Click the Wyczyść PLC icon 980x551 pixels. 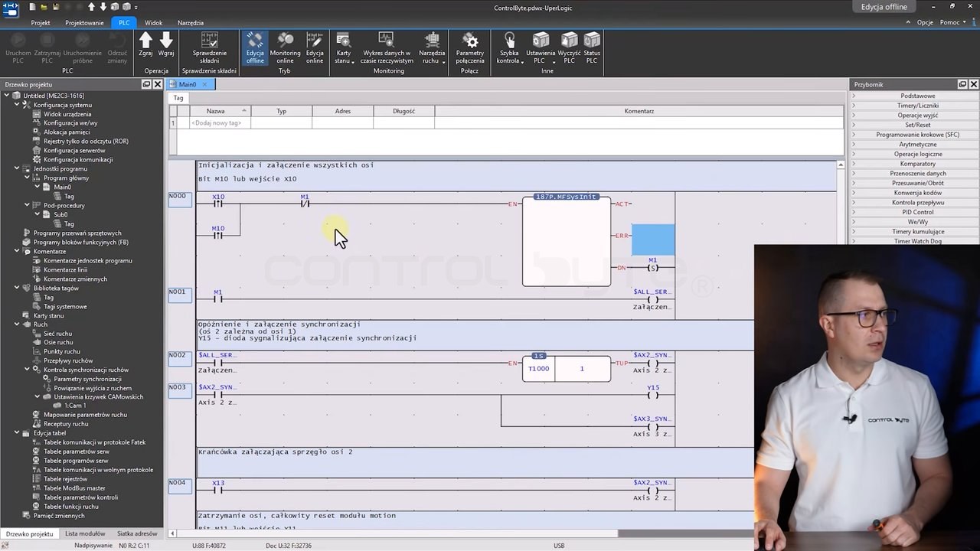[569, 47]
